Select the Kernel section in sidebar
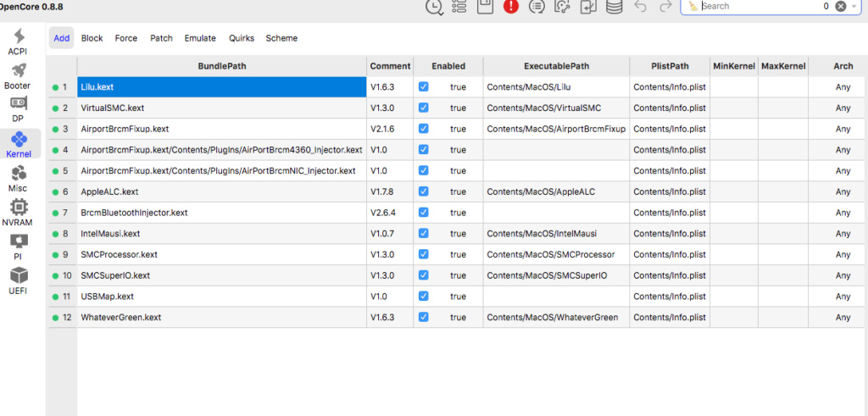Viewport: 868px width, 416px height. 19,145
